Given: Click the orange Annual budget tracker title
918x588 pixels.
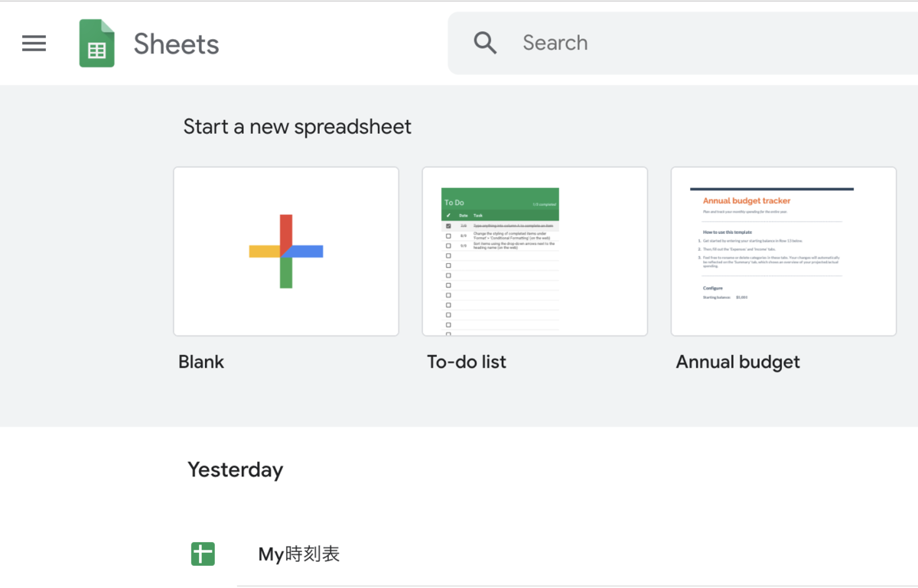Looking at the screenshot, I should (x=747, y=201).
